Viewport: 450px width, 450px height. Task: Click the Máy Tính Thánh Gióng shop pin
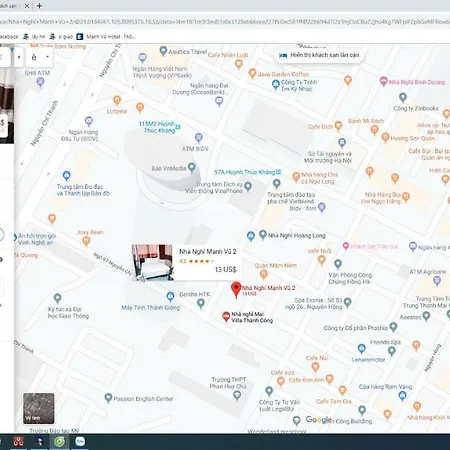click(170, 296)
